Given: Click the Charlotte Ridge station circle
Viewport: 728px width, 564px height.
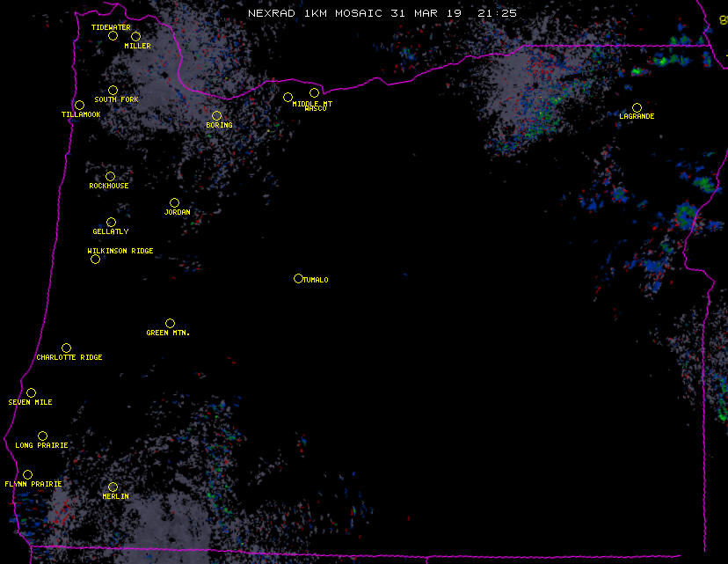Looking at the screenshot, I should 66,348.
